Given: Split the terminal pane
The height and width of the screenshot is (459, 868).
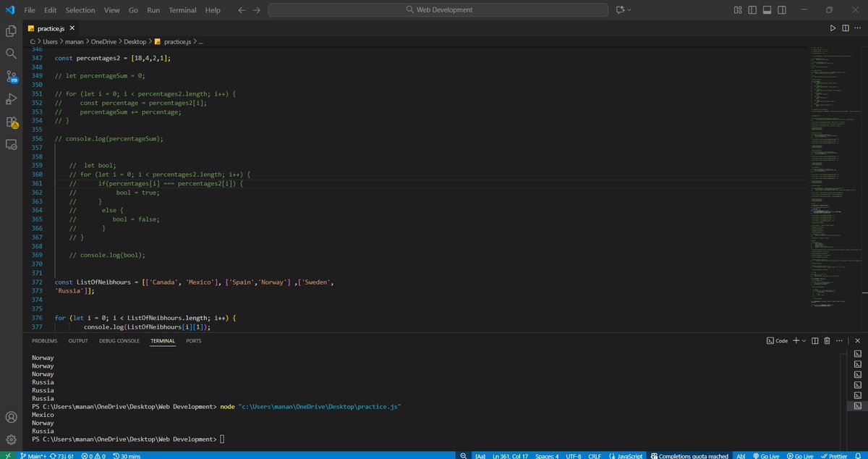Looking at the screenshot, I should (x=814, y=340).
